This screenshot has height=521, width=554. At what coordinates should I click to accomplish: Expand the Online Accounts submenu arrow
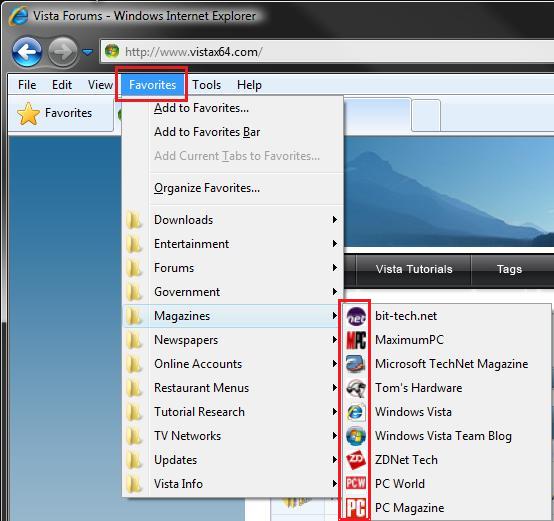point(334,364)
